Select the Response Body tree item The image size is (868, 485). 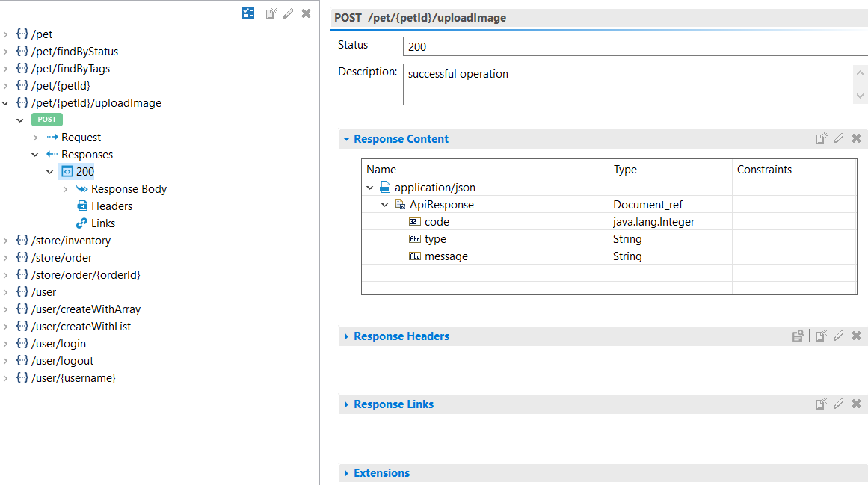tap(129, 189)
